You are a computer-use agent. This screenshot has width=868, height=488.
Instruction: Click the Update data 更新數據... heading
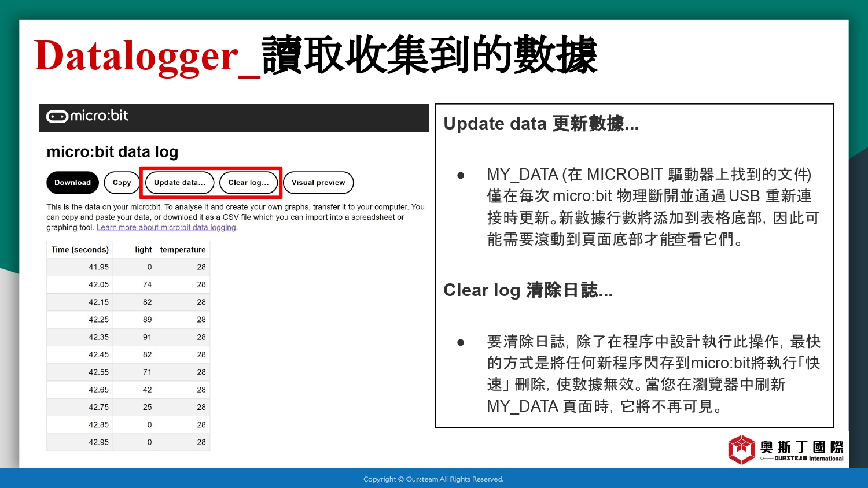tap(541, 124)
